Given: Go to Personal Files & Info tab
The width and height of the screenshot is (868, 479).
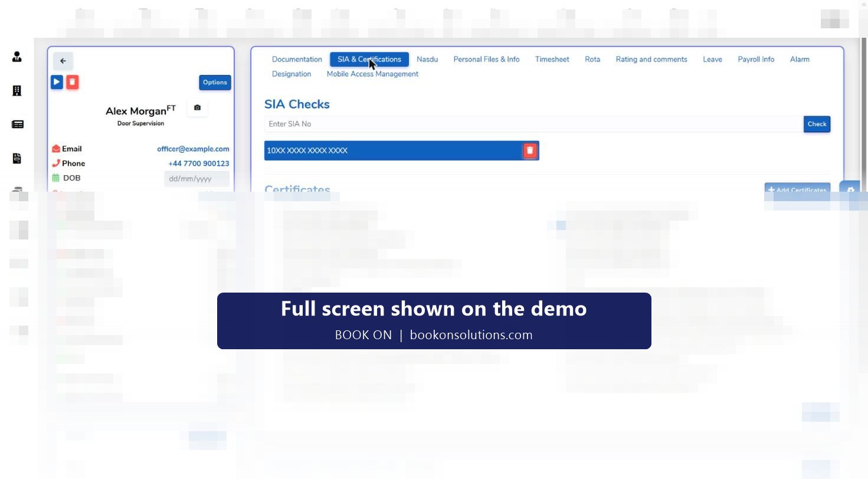Looking at the screenshot, I should [486, 59].
